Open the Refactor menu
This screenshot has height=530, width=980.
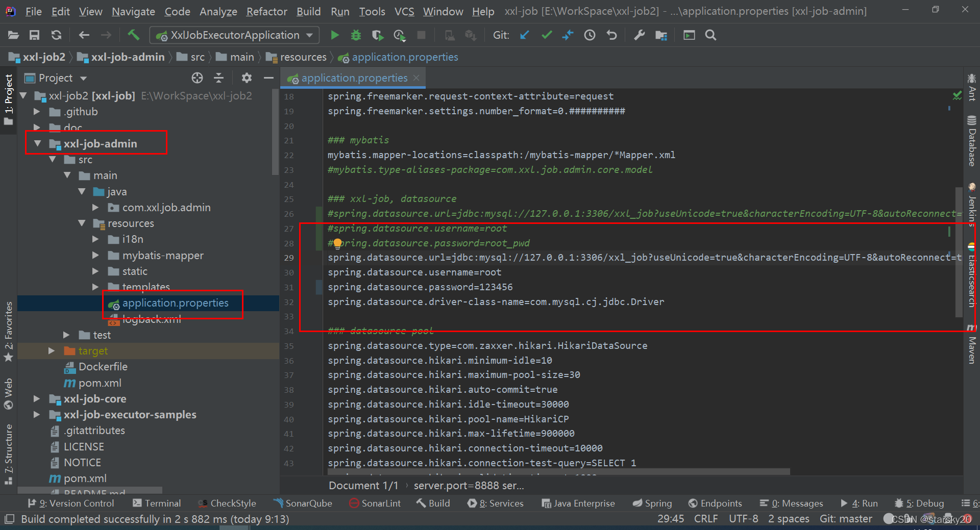pyautogui.click(x=266, y=11)
